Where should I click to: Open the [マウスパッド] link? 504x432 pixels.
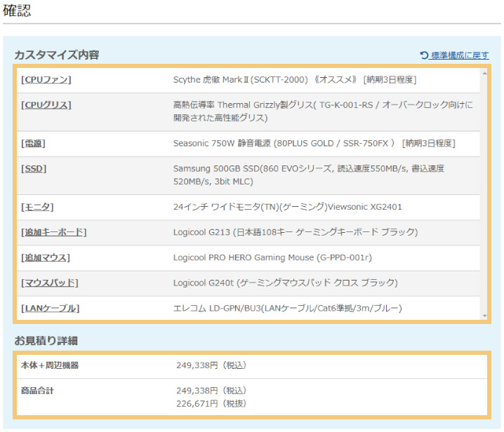[50, 283]
